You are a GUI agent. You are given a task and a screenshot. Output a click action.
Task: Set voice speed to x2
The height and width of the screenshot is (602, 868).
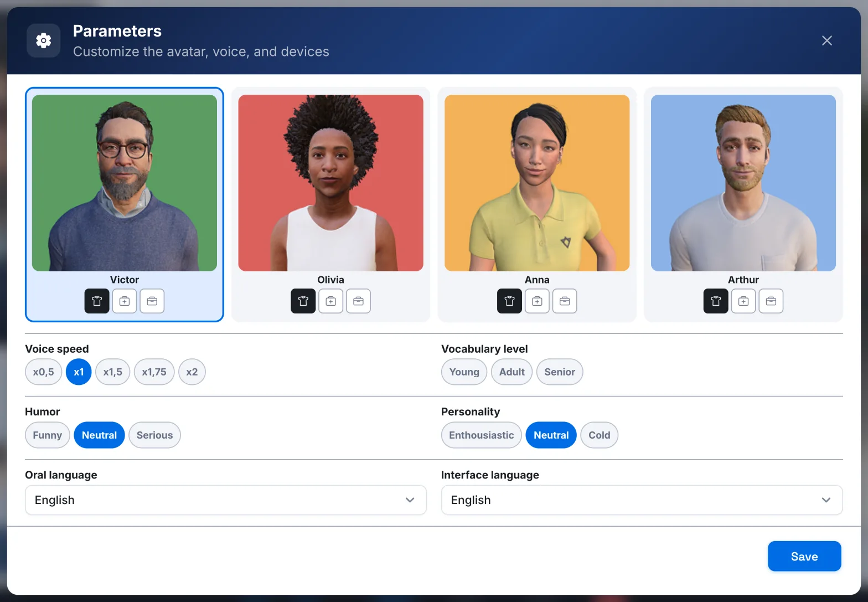[192, 372]
